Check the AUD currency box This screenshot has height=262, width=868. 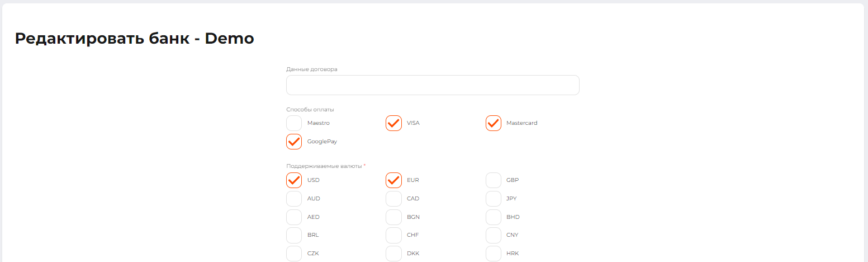click(294, 199)
